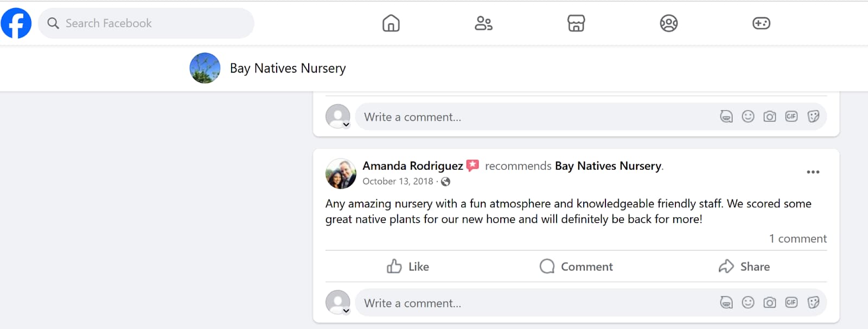Click the Facebook logo icon
The height and width of the screenshot is (329, 868).
[x=16, y=23]
